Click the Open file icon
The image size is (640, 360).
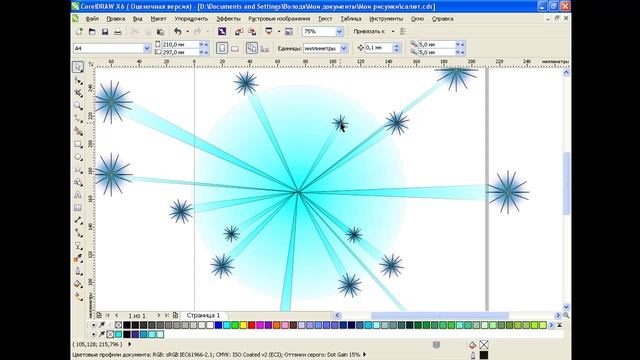[x=92, y=31]
